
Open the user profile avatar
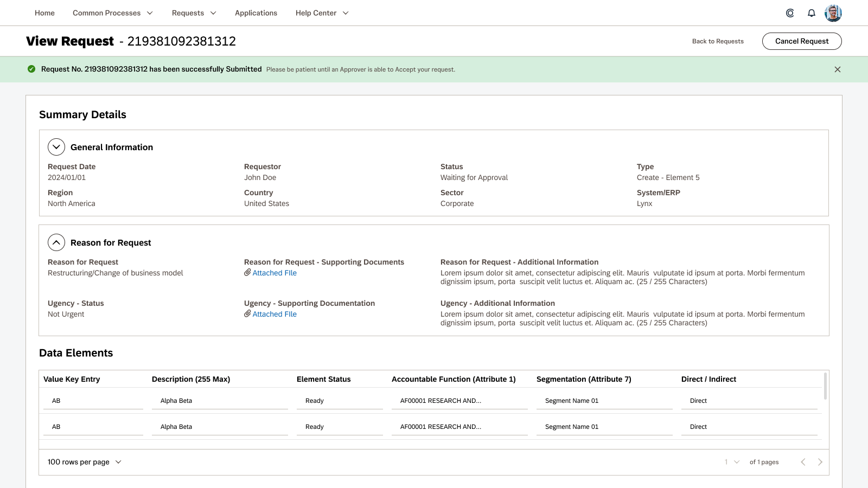833,13
